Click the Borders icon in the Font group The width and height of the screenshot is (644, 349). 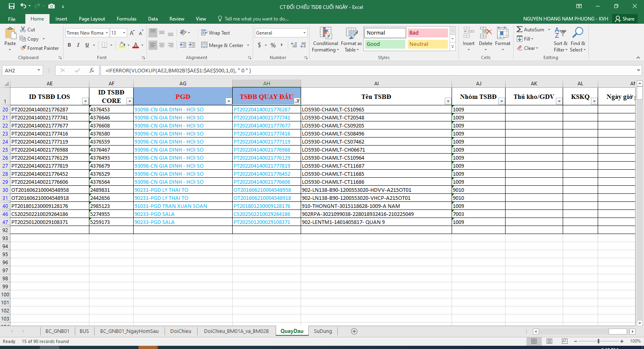105,45
